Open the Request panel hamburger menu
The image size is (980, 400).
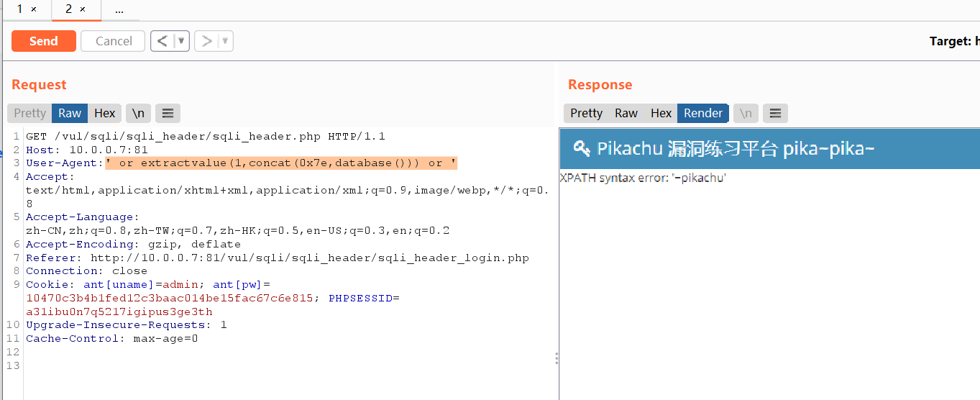pyautogui.click(x=168, y=113)
